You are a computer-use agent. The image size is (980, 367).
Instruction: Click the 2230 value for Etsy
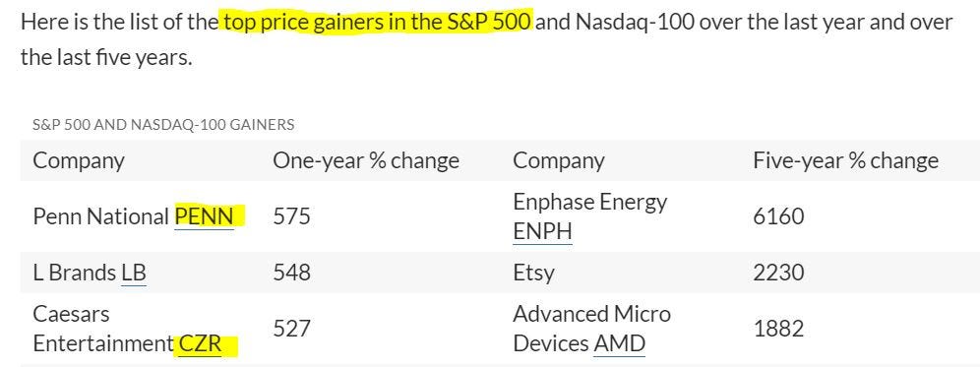[778, 273]
